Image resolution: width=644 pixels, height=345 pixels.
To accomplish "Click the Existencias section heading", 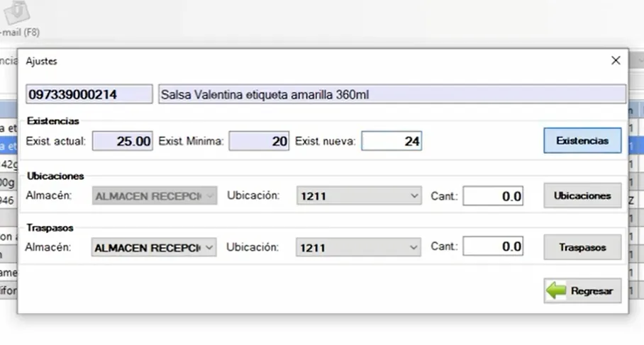I will tap(53, 121).
